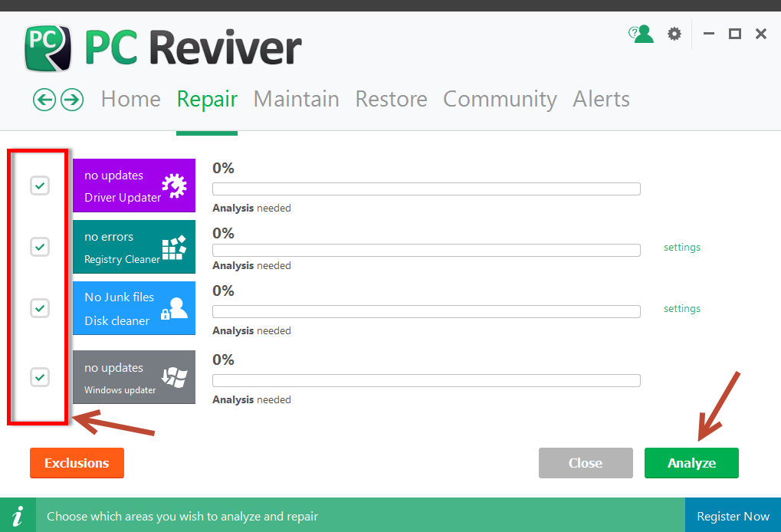Select the purple Driver Updater tile
This screenshot has height=532, width=781.
134,186
